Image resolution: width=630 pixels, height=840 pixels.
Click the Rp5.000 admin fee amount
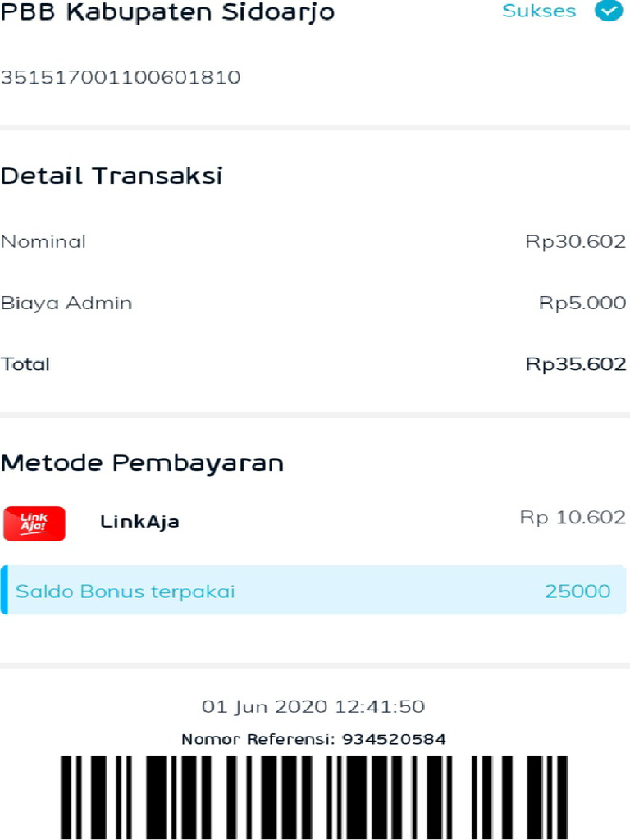(582, 303)
